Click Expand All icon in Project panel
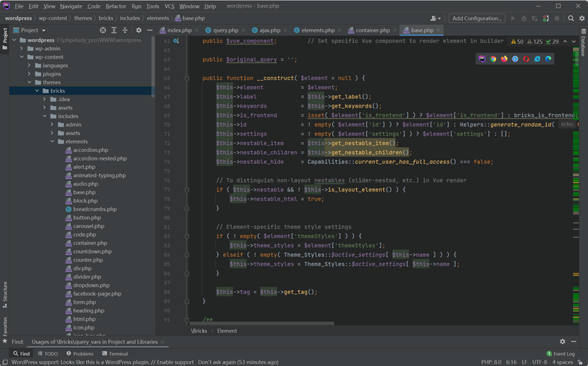588x366 pixels. [x=114, y=30]
